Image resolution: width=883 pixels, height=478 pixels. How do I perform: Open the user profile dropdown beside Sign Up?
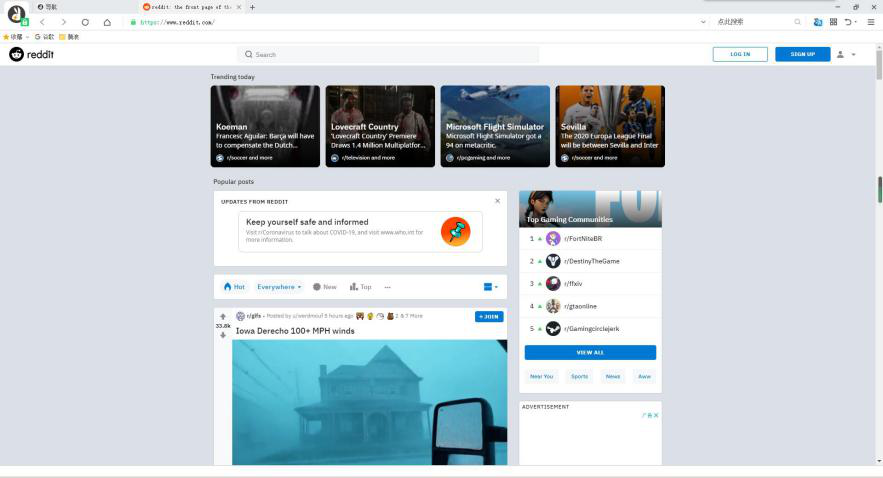point(846,55)
